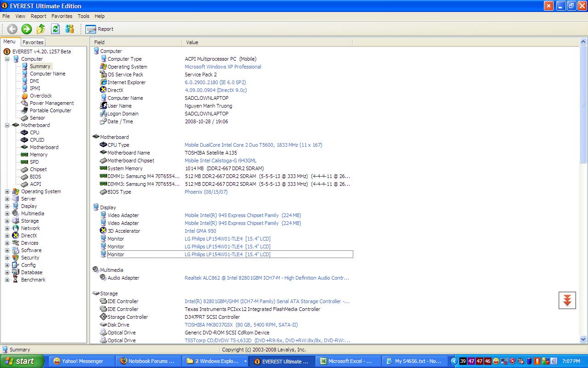Expand the Server tree node
The image size is (588, 368).
pos(7,199)
